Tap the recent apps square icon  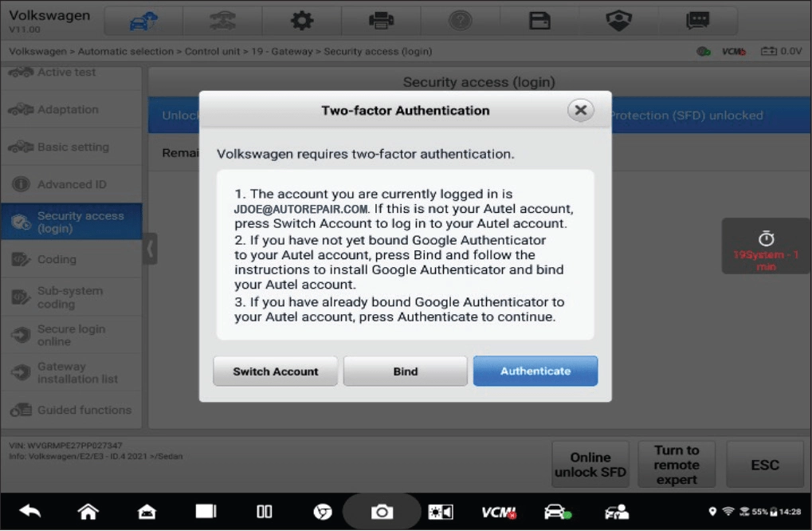(206, 512)
